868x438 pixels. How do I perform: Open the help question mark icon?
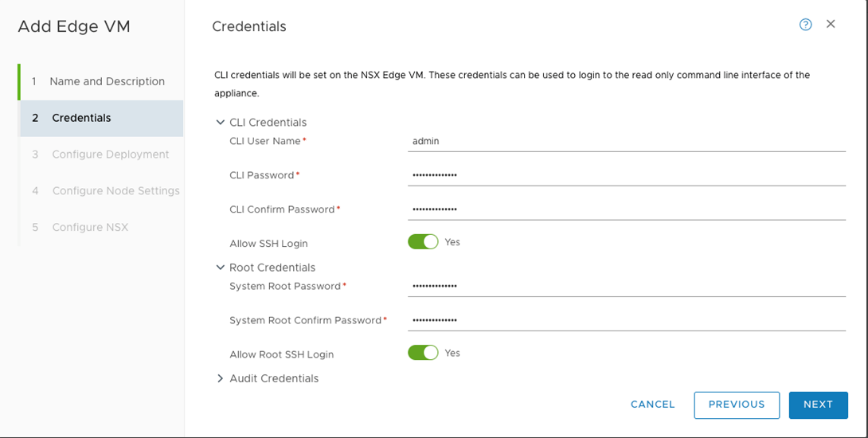click(805, 25)
